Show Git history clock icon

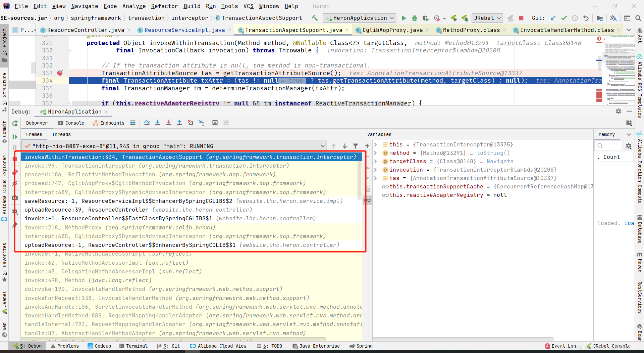coord(575,18)
